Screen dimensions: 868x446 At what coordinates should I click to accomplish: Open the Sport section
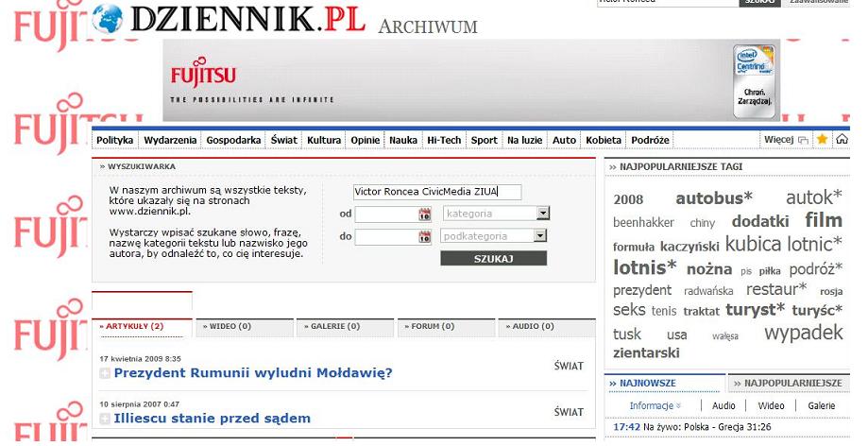[485, 140]
